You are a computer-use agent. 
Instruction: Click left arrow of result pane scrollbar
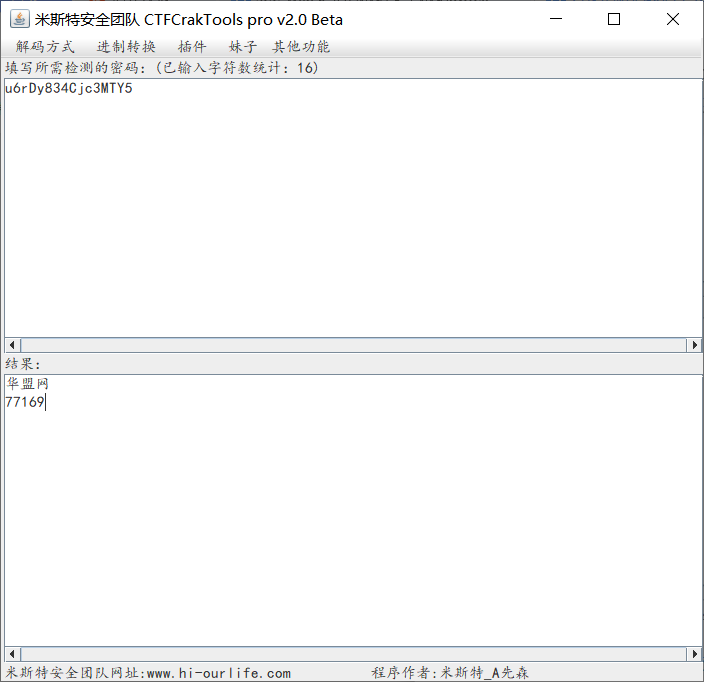pyautogui.click(x=12, y=654)
